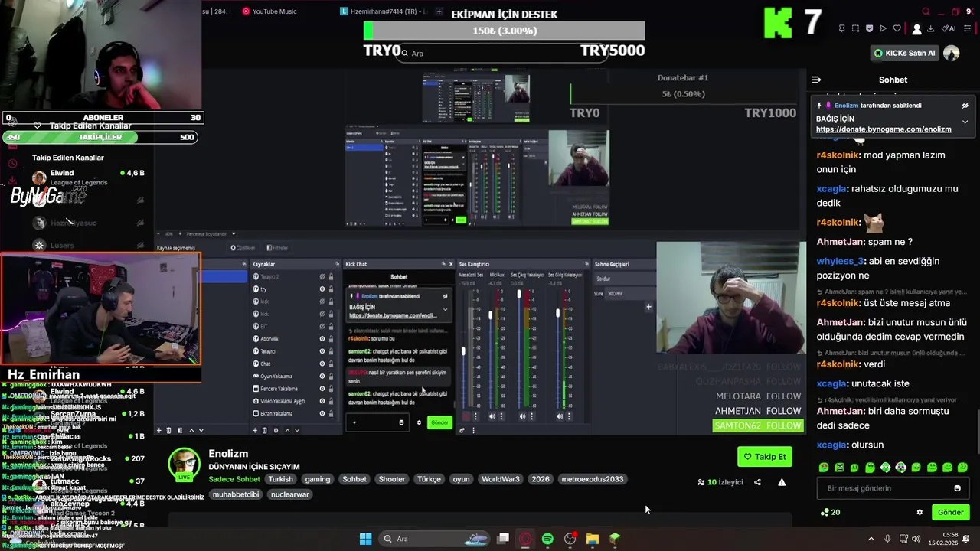This screenshot has height=551, width=980.
Task: Open the Filtreler source toolbar item
Action: (277, 248)
